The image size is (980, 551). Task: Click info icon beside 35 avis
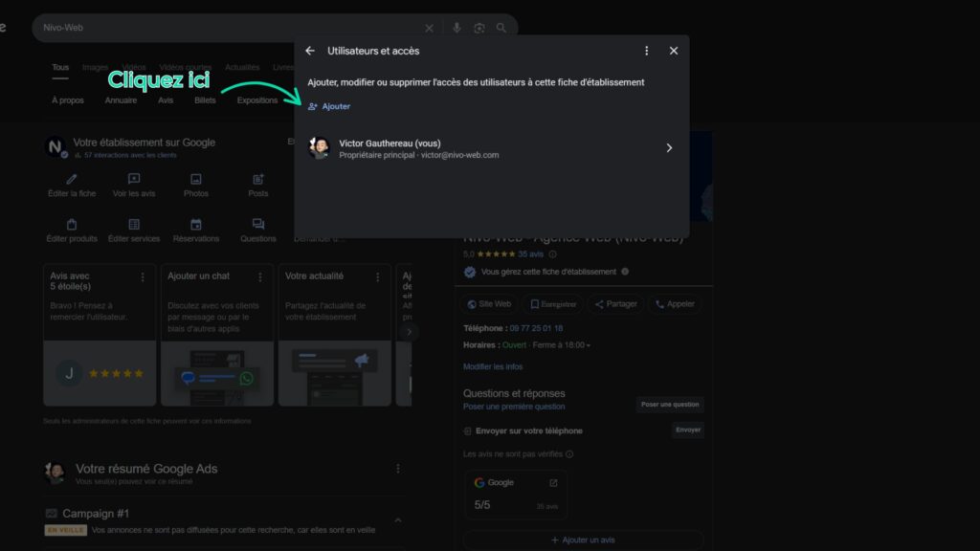[x=552, y=254]
